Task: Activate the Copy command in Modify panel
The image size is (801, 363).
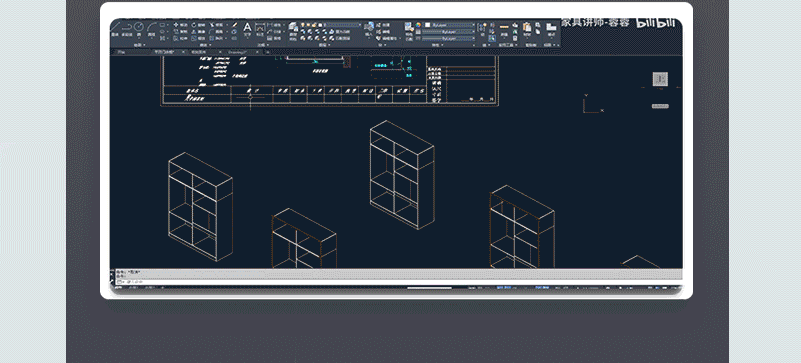Action: [180, 32]
